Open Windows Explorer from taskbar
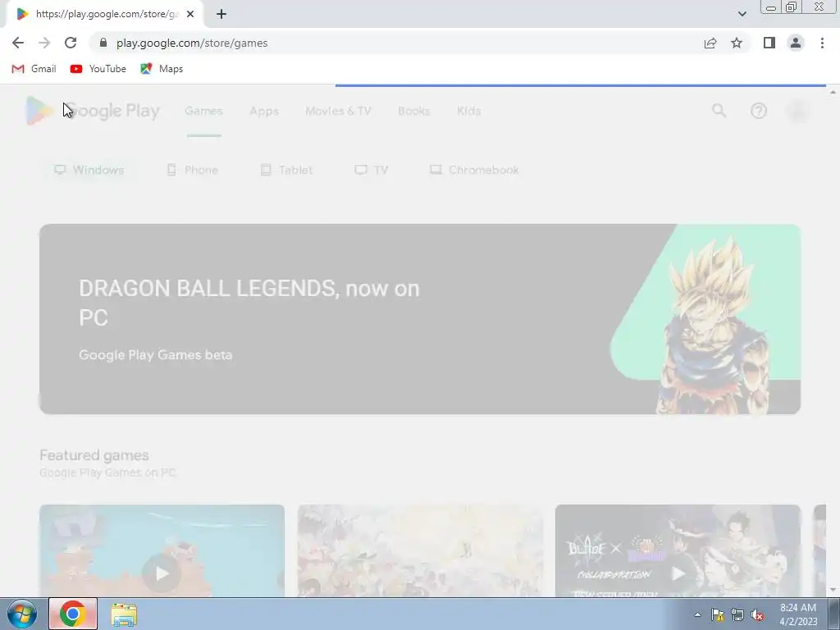This screenshot has height=630, width=840. point(124,614)
